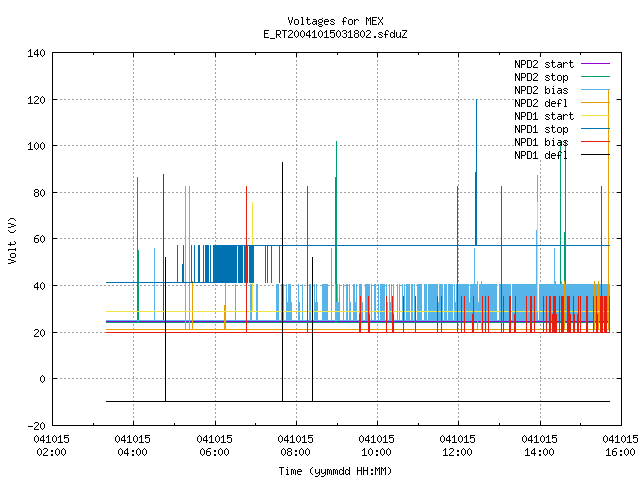This screenshot has height=480, width=640.
Task: Click the x-axis tick 041015 14:00
Action: pos(539,446)
